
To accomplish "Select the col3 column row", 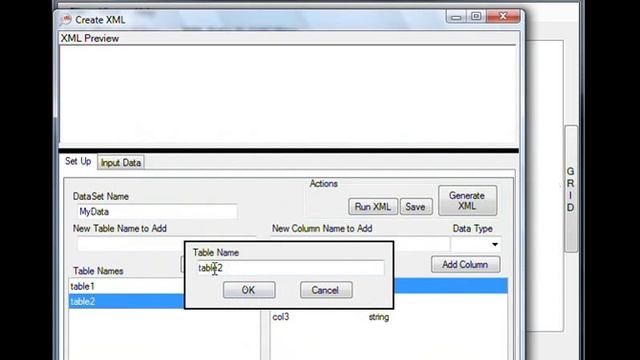I will (389, 317).
